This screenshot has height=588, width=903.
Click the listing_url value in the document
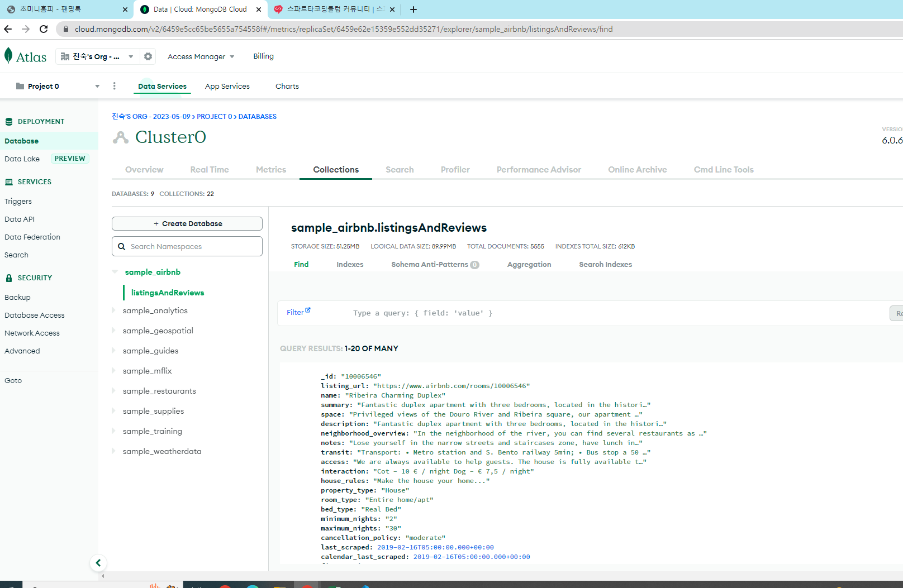[x=451, y=386]
